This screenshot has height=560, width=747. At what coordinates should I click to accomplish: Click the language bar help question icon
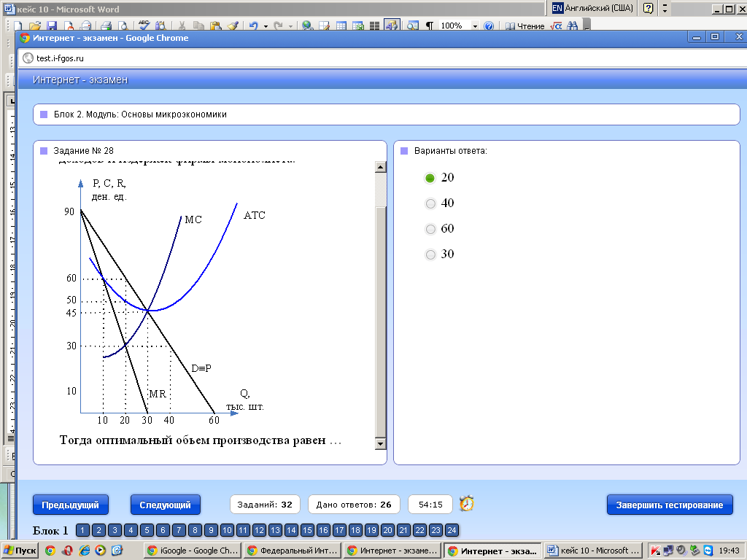click(x=648, y=8)
